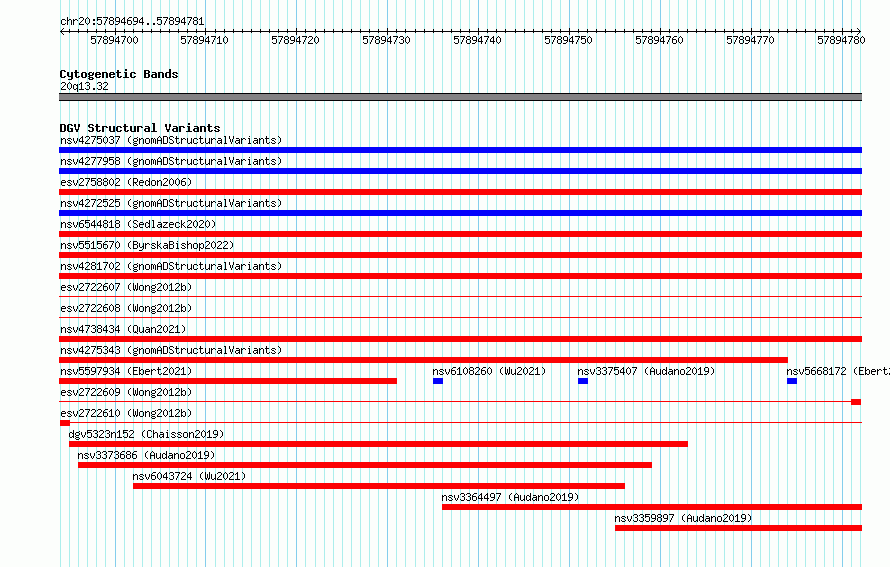Click the gray 20q13.32 cytogenetic band bar
The width and height of the screenshot is (890, 567).
[x=460, y=97]
